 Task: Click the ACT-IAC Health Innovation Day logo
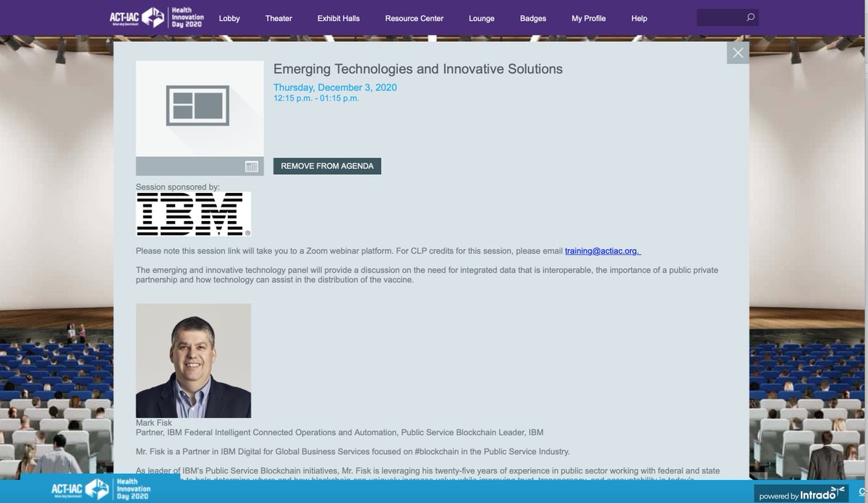click(158, 17)
